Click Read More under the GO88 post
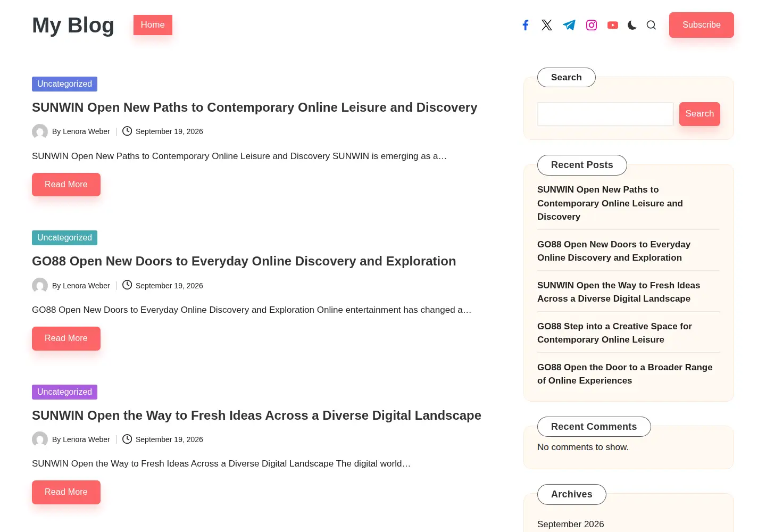This screenshot has height=532, width=766. [66, 338]
